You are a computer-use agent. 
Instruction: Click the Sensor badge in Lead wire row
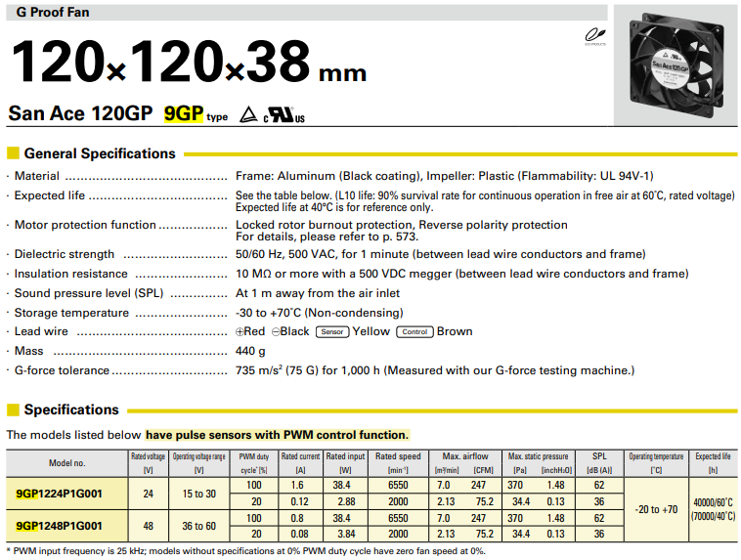(x=331, y=332)
